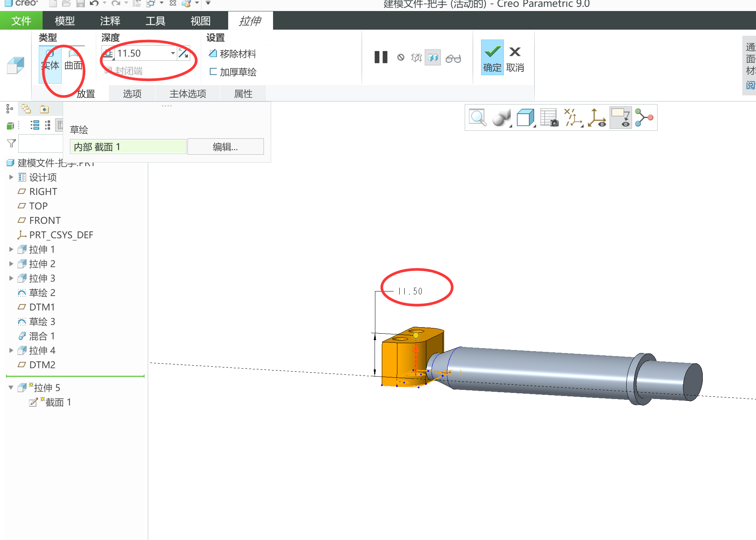Select 实体 (Solid) extrude type
The width and height of the screenshot is (756, 540).
point(50,65)
